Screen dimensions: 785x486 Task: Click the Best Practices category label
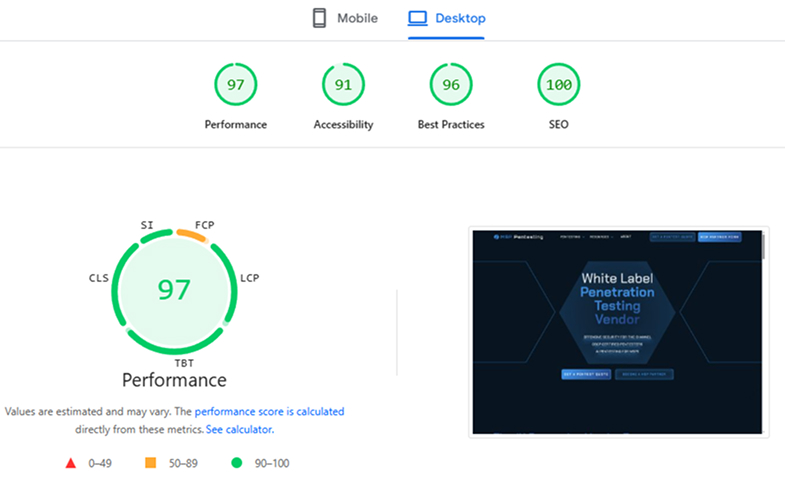point(451,124)
